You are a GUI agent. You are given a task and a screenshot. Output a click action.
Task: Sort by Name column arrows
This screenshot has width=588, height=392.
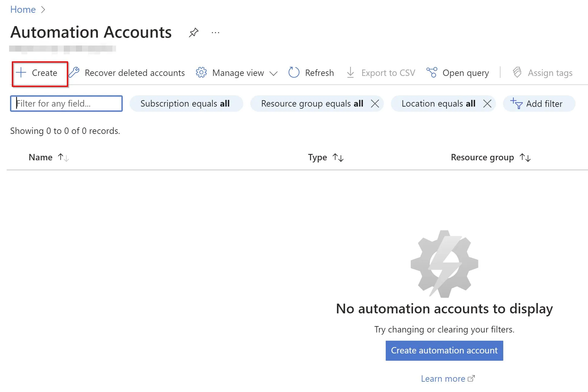(x=63, y=157)
